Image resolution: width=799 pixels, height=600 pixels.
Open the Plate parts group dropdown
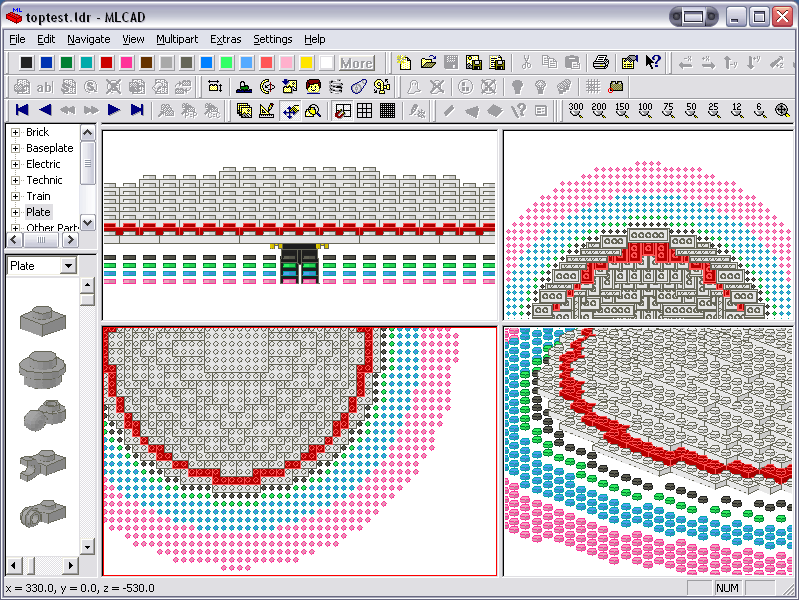68,266
